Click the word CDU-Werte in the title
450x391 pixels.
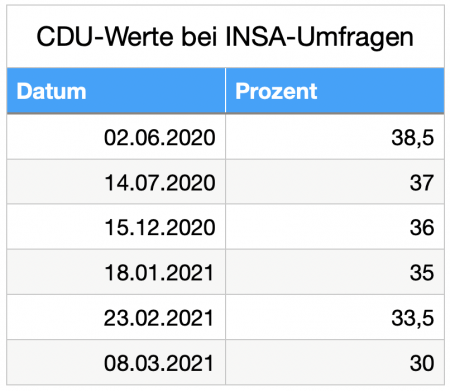pos(105,36)
